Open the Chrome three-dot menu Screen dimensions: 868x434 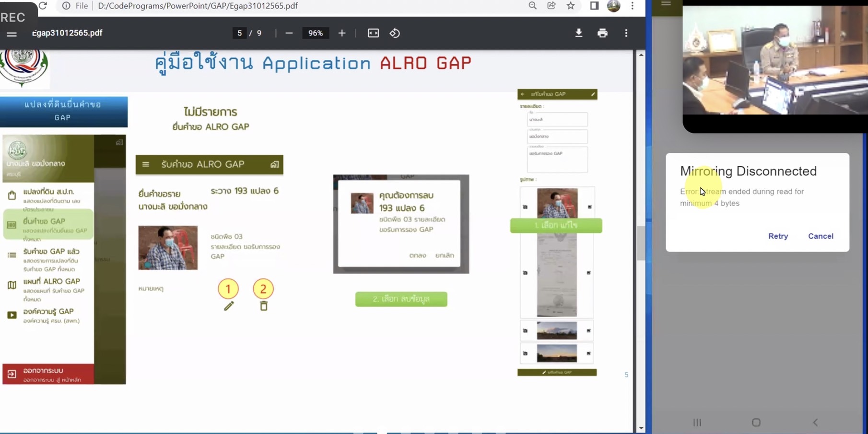coord(632,6)
